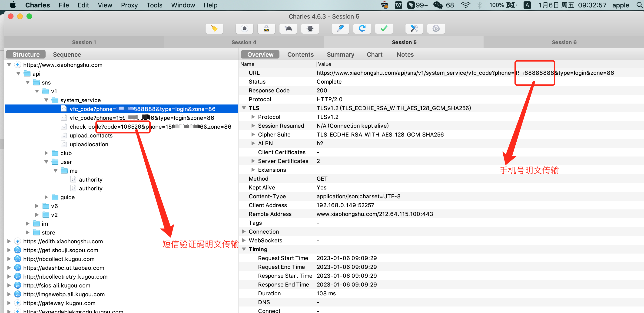The width and height of the screenshot is (644, 313).
Task: Open the Contents tab
Action: click(x=300, y=54)
